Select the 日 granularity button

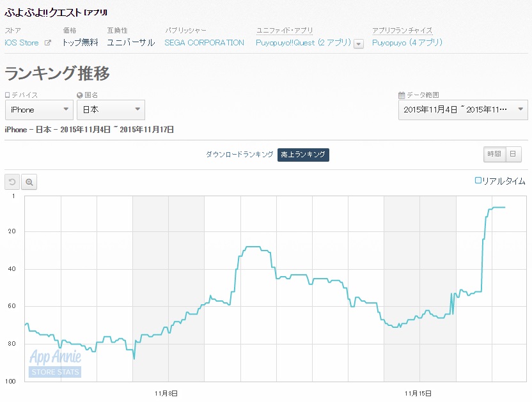[513, 154]
